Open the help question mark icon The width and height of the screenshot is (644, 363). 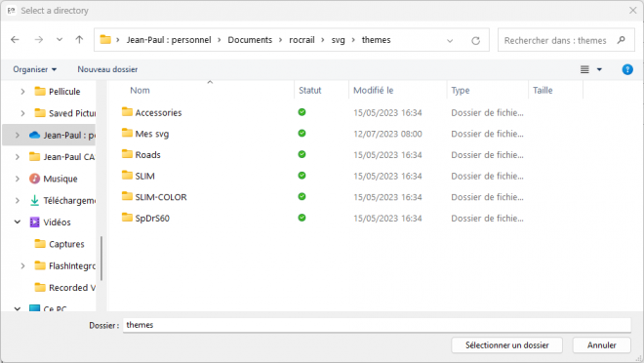(627, 69)
